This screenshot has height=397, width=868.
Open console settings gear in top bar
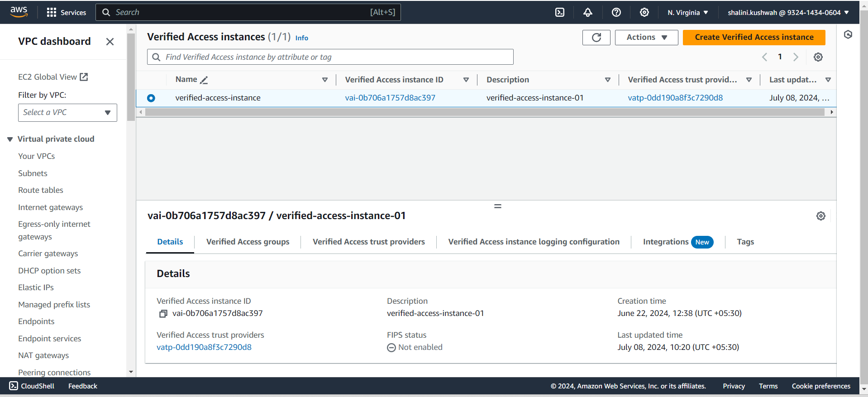(644, 12)
